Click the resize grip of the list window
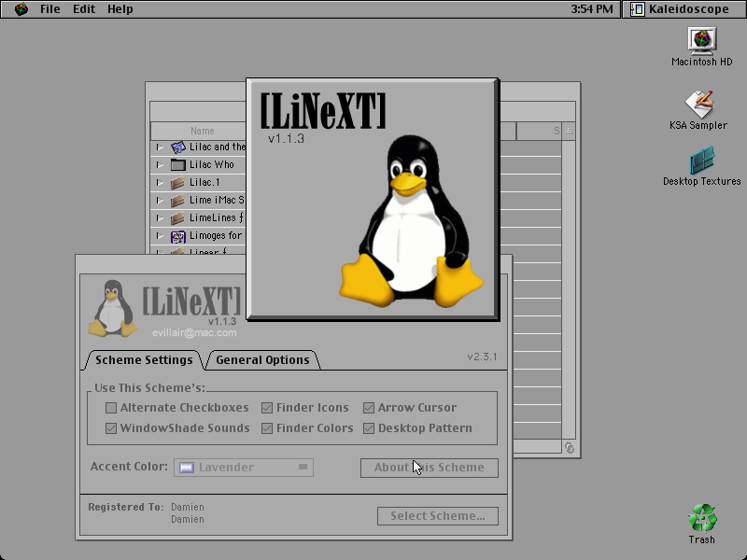The width and height of the screenshot is (747, 560). tap(570, 448)
